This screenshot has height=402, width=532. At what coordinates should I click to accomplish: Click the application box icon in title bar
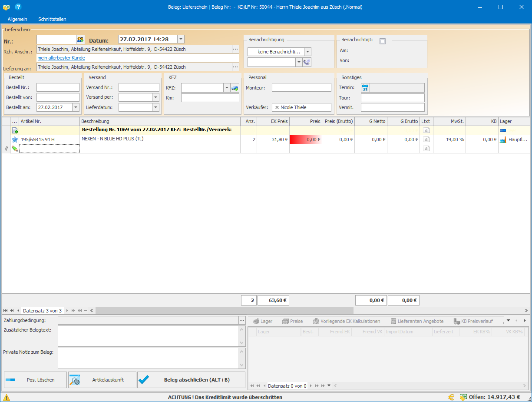tap(6, 7)
